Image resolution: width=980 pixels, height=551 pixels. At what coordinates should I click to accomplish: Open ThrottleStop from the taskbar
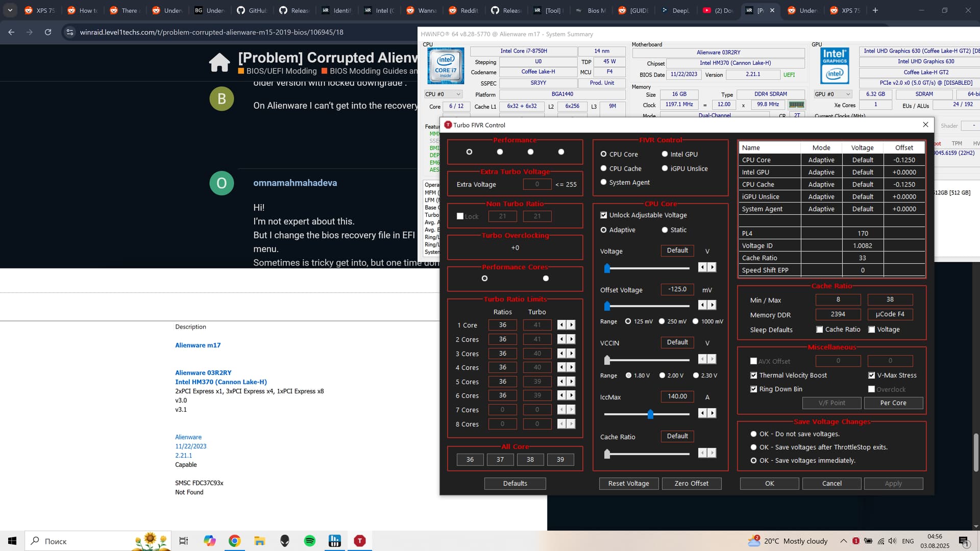[x=359, y=541]
